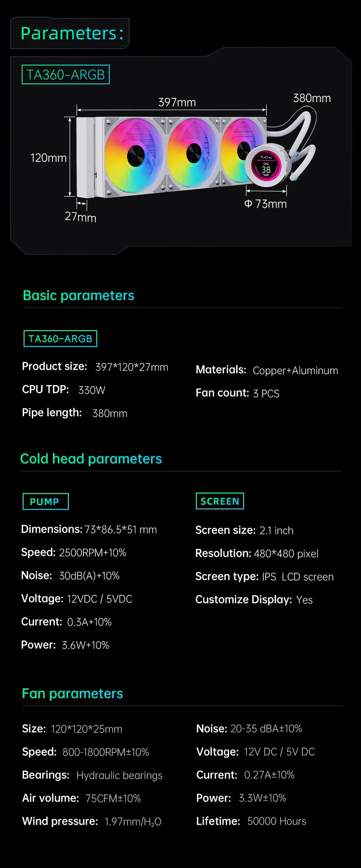This screenshot has width=361, height=868.
Task: Click the middle RGB fan hub
Action: 193,152
